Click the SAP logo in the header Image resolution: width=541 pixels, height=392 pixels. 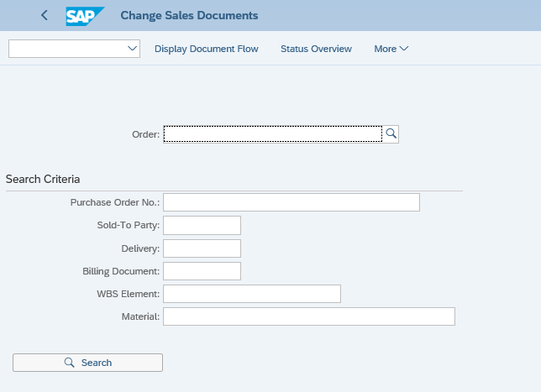click(x=85, y=15)
